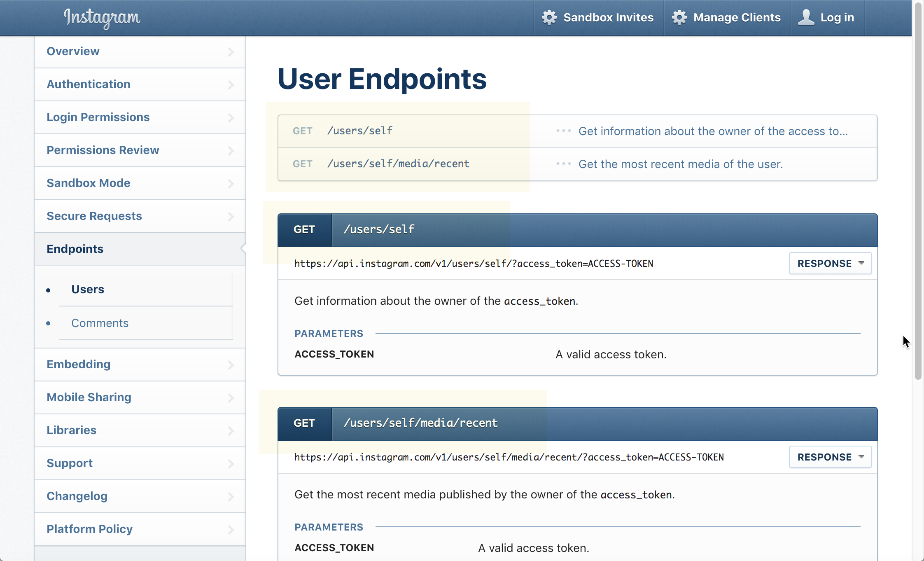Click the /users/self endpoint header bar
This screenshot has height=561, width=924.
(578, 230)
